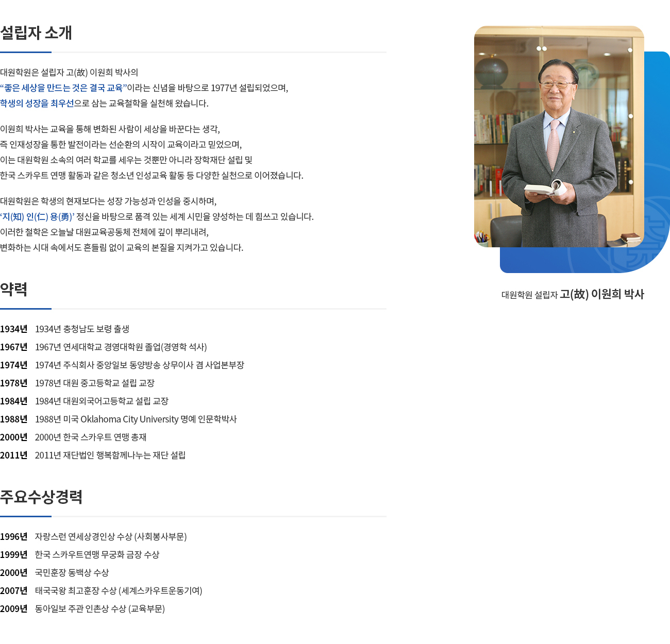The width and height of the screenshot is (670, 644).
Task: Click the '약력' section heading
Action: (14, 290)
